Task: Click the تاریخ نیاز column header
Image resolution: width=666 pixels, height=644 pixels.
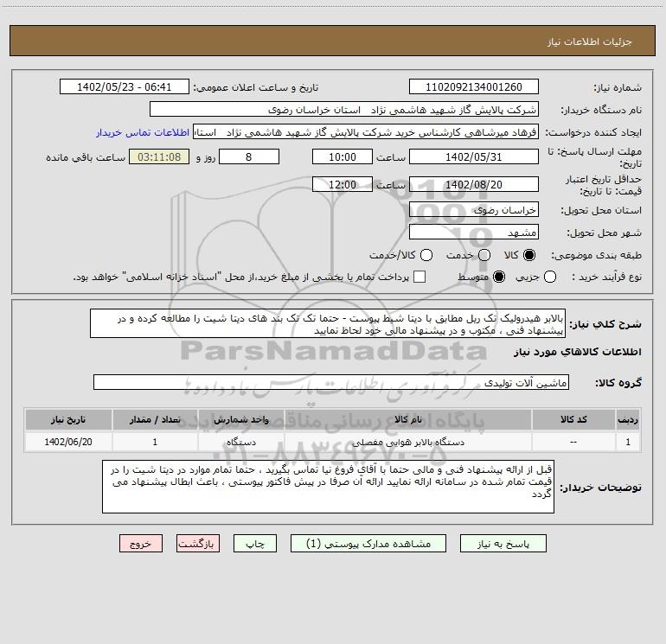Action: pos(68,419)
